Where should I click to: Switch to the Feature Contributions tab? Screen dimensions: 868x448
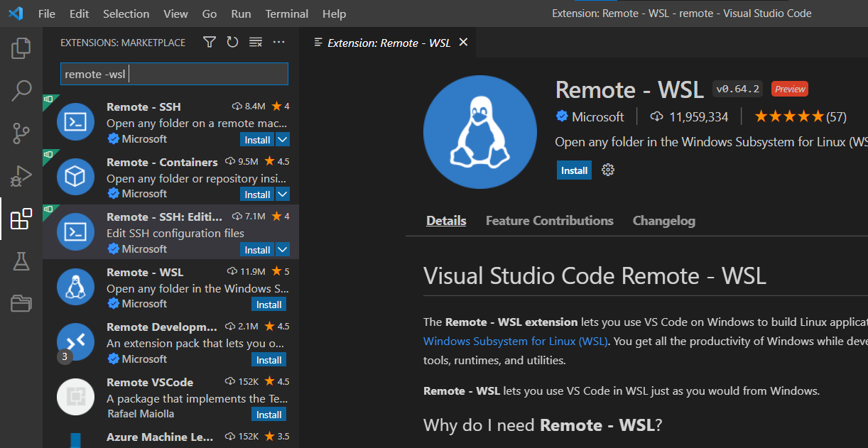pyautogui.click(x=549, y=220)
